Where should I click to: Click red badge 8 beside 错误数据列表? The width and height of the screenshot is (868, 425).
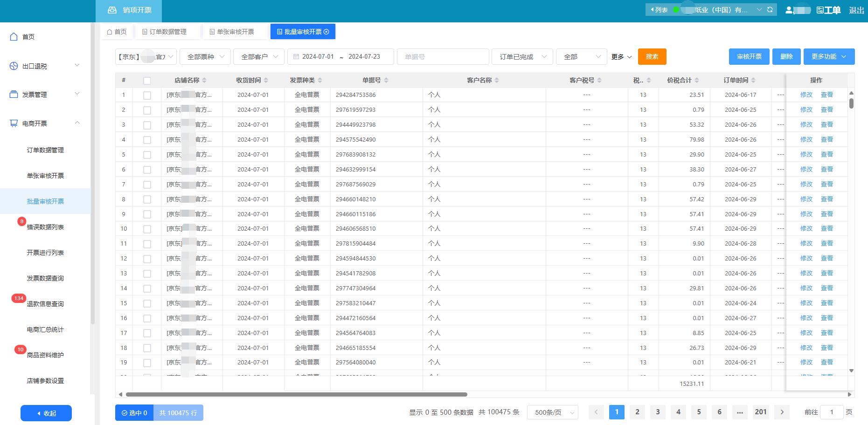click(x=21, y=221)
